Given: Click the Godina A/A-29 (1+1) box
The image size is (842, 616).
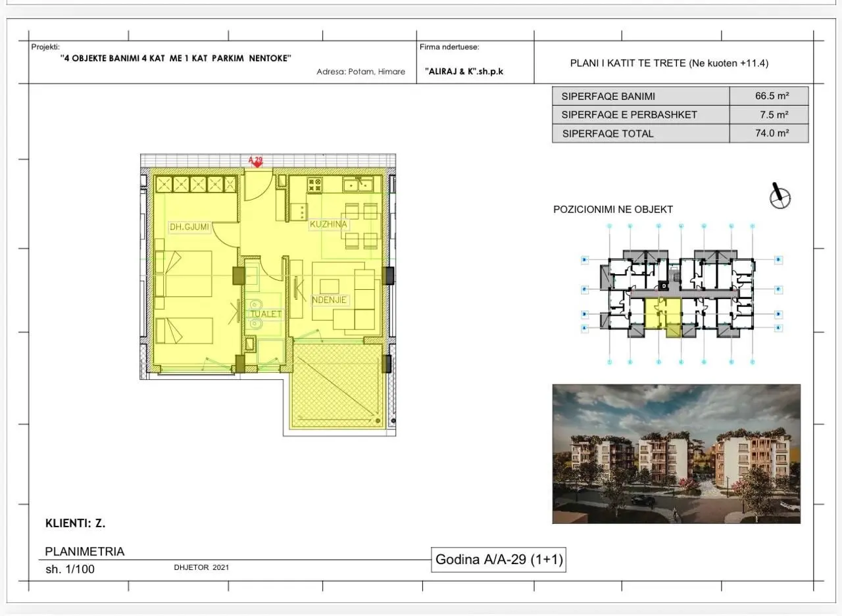Looking at the screenshot, I should 498,560.
